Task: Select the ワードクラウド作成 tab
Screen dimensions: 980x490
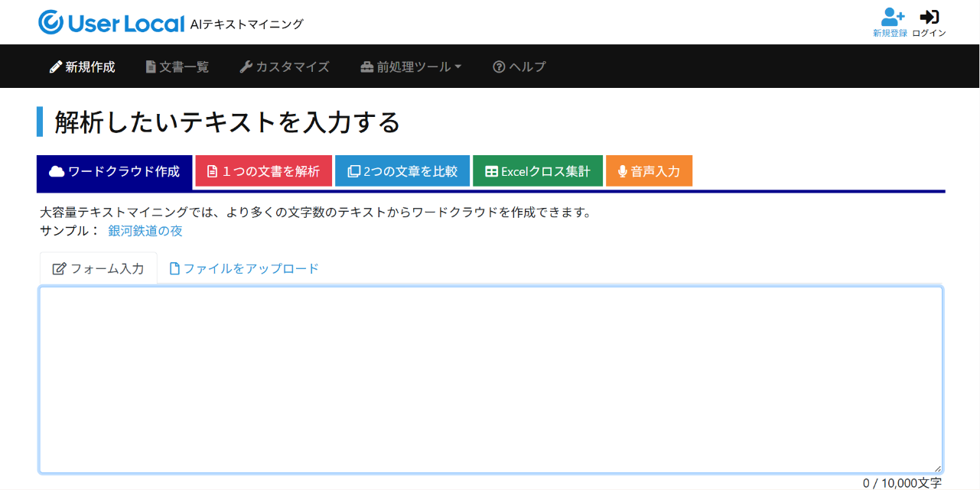Action: [x=114, y=171]
